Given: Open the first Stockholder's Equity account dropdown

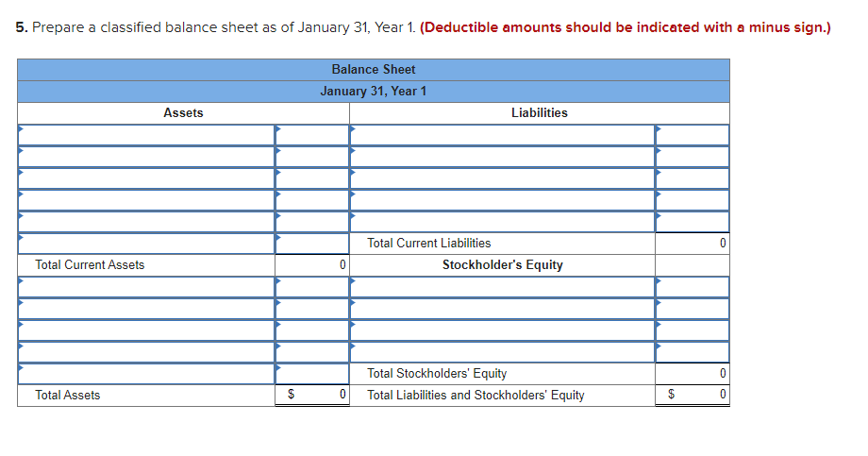Looking at the screenshot, I should point(502,287).
